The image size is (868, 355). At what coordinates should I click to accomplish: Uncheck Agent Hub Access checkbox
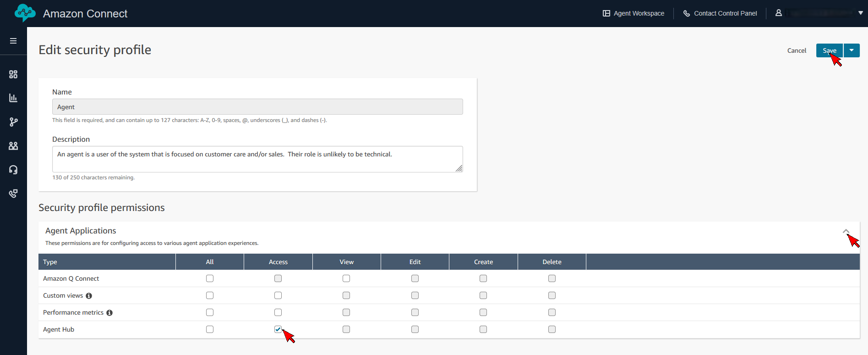pyautogui.click(x=278, y=329)
